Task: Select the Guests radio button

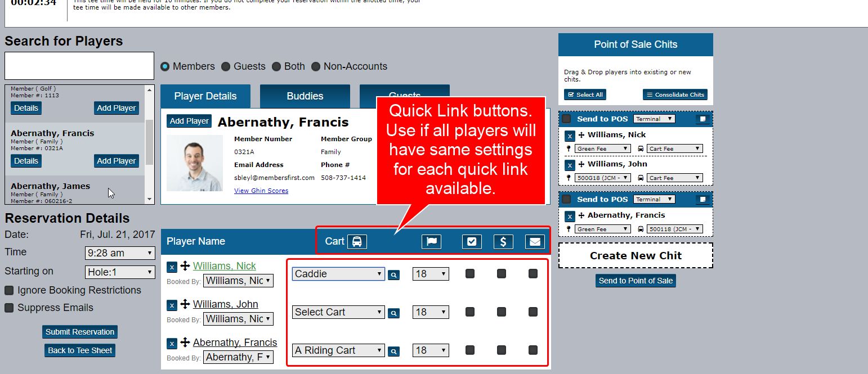Action: click(226, 66)
